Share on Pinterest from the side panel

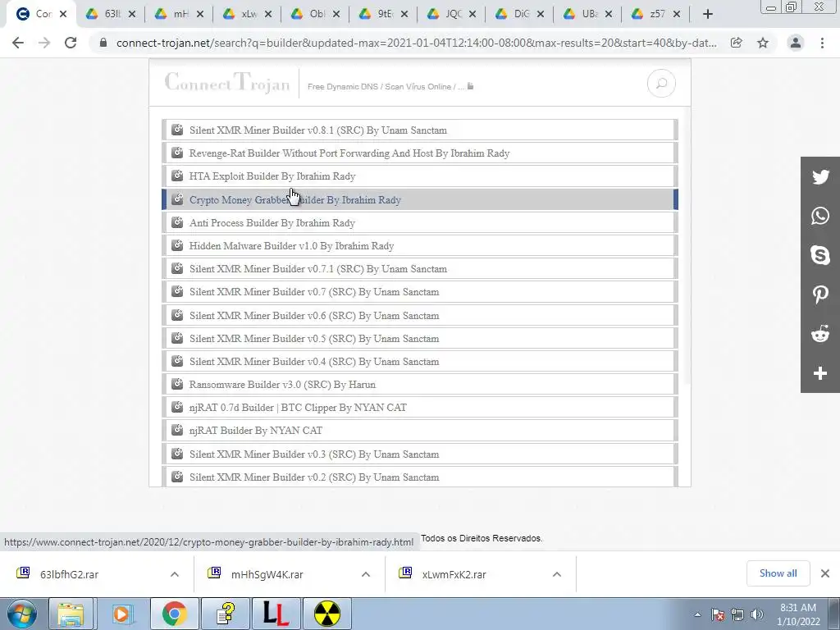click(x=820, y=294)
